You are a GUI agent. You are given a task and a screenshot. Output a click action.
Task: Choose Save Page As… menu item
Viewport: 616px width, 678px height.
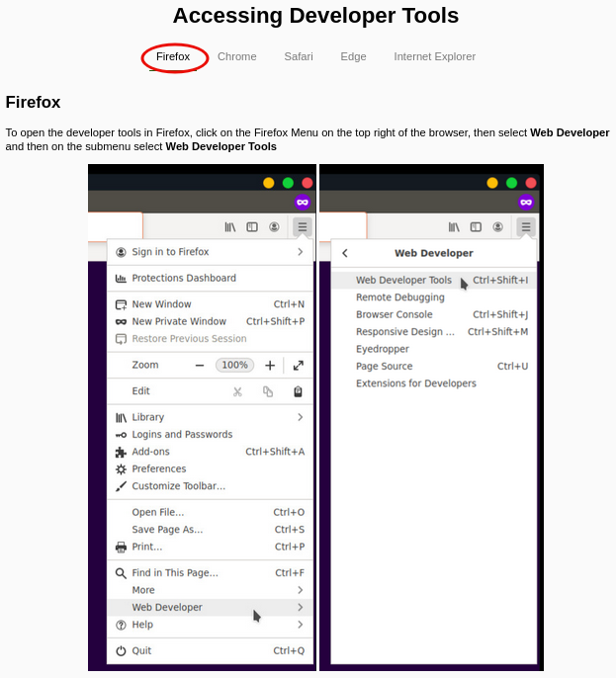pos(210,530)
